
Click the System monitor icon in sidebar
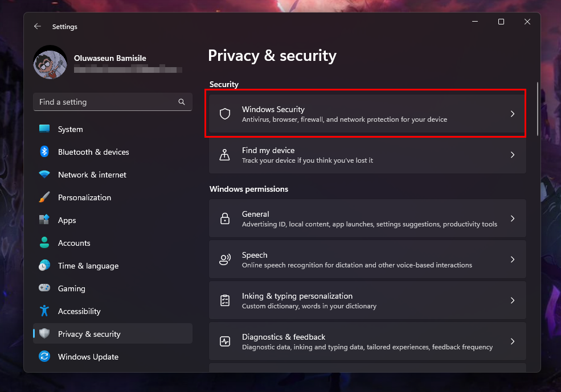[44, 129]
